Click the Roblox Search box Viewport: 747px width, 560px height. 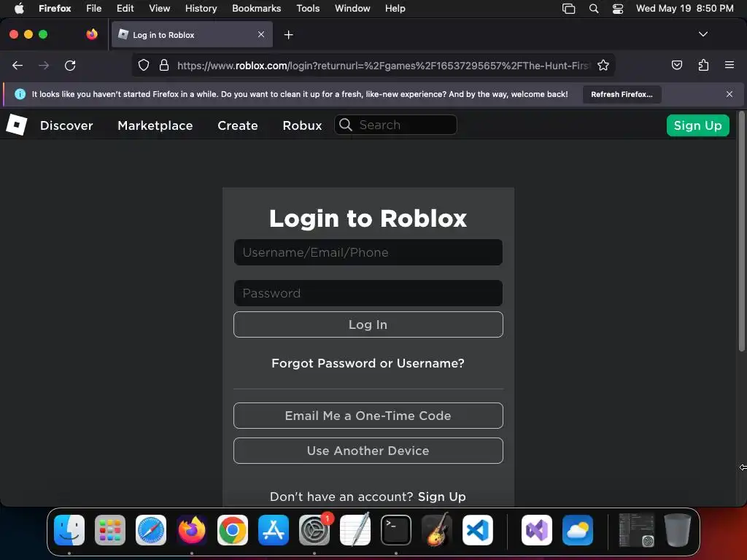click(395, 125)
